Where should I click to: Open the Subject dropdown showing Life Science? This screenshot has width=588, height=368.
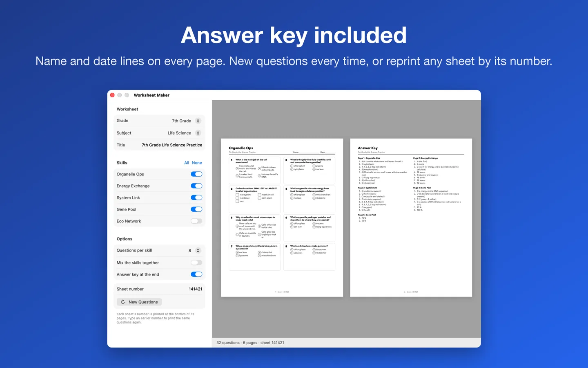tap(184, 133)
